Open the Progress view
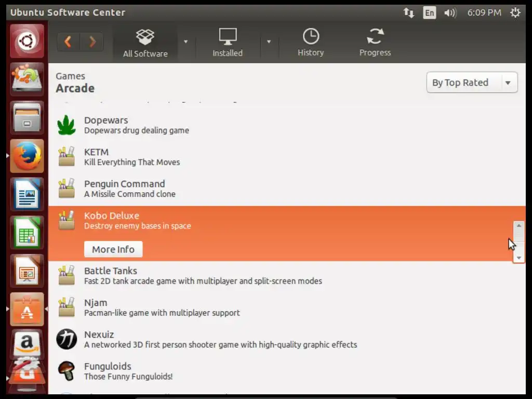Screen dimensions: 532x399 tap(375, 43)
